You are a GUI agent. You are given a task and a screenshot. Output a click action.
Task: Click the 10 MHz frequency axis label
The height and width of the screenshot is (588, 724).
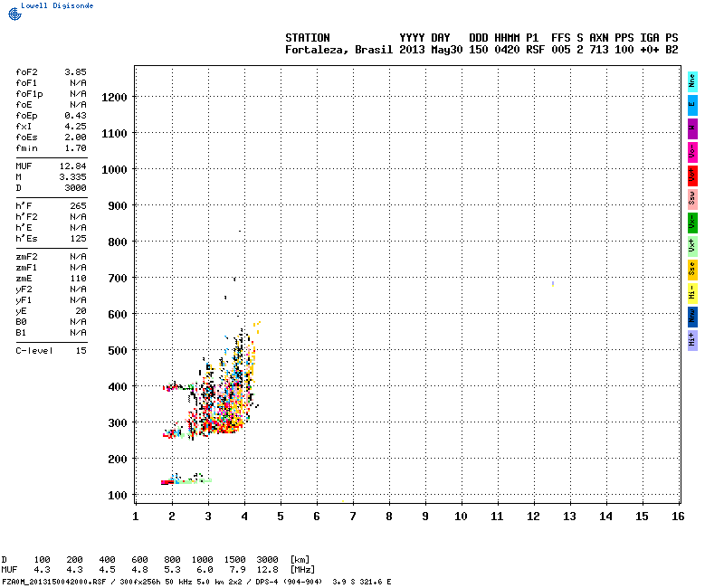[461, 517]
